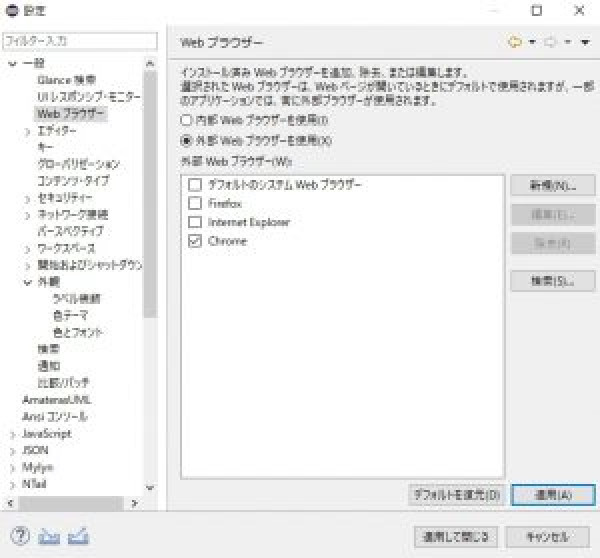Open the Back history dropdown arrow
Viewport: 600px width, 558px height.
[x=532, y=42]
